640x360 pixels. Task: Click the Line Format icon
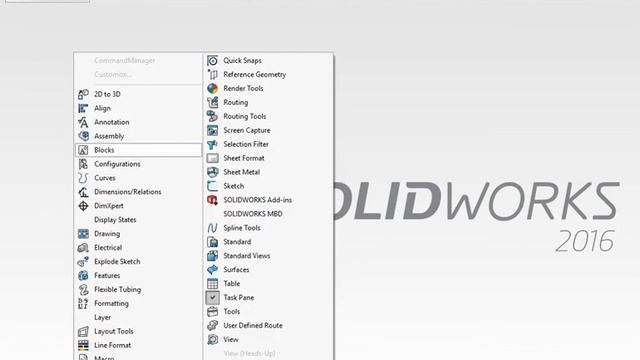pos(83,345)
